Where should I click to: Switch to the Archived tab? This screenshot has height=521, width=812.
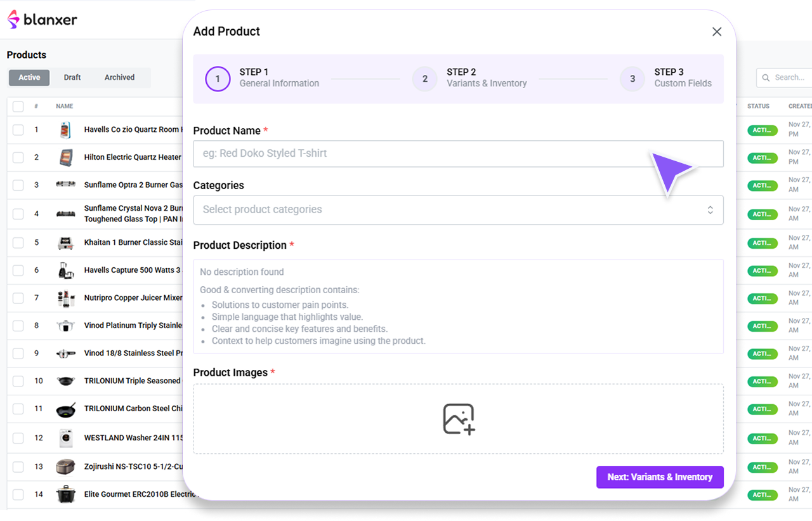click(119, 77)
